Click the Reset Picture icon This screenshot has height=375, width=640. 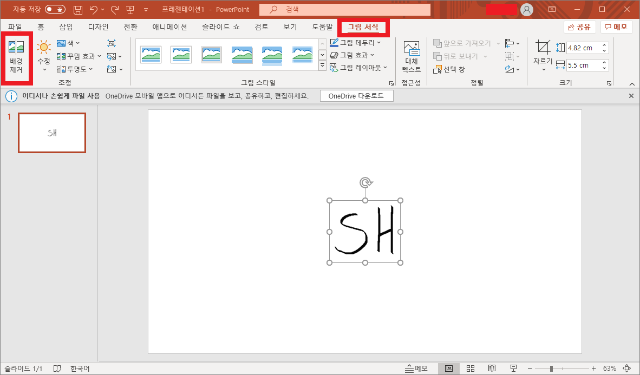tap(114, 69)
